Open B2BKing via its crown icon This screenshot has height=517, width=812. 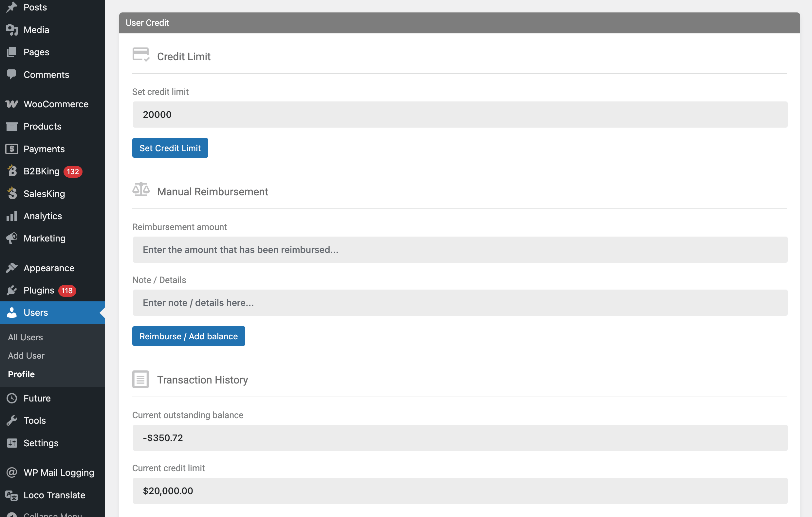(x=12, y=171)
